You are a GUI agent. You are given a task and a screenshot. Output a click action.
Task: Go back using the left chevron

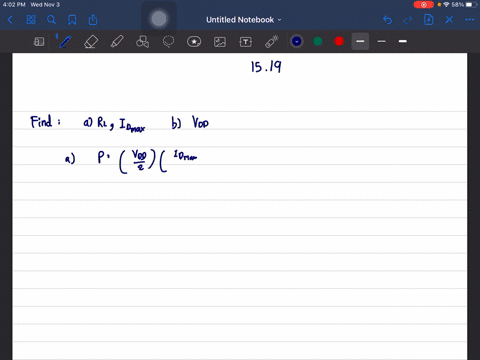pyautogui.click(x=10, y=20)
